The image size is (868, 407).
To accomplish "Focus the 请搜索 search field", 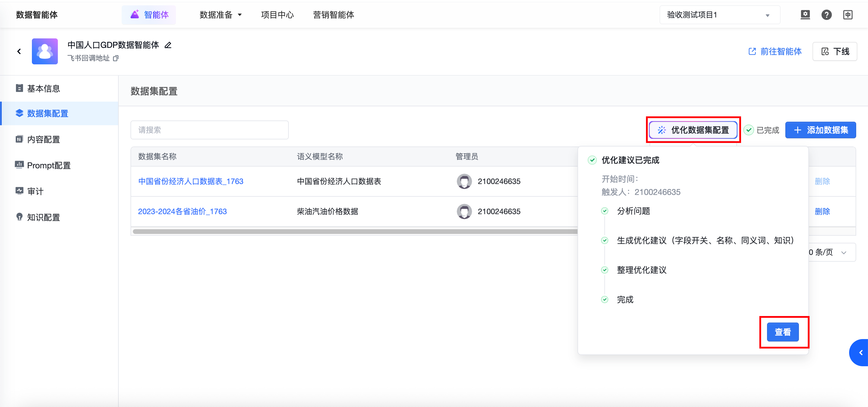I will click(209, 130).
